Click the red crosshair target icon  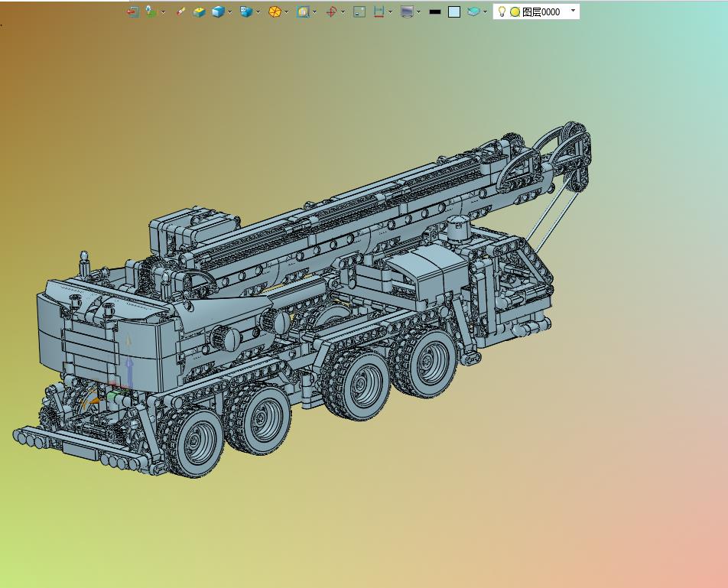(x=332, y=12)
